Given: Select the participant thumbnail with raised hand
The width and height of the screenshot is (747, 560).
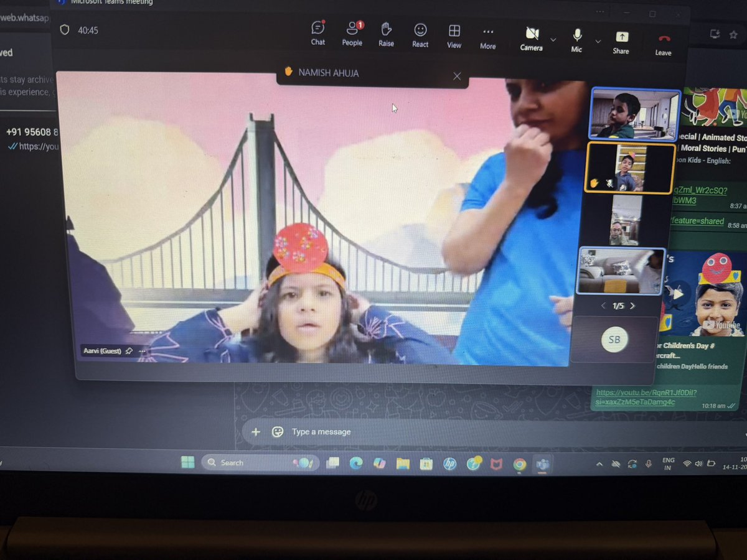Looking at the screenshot, I should tap(630, 168).
